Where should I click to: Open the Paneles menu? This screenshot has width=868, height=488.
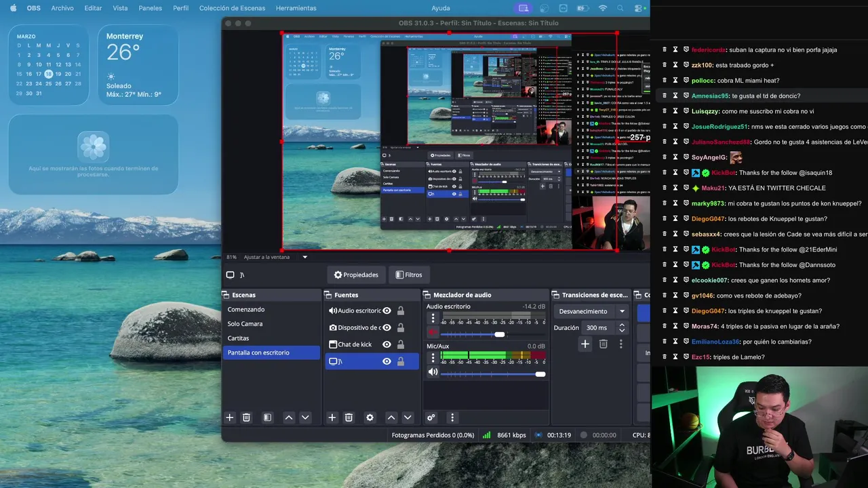point(151,8)
